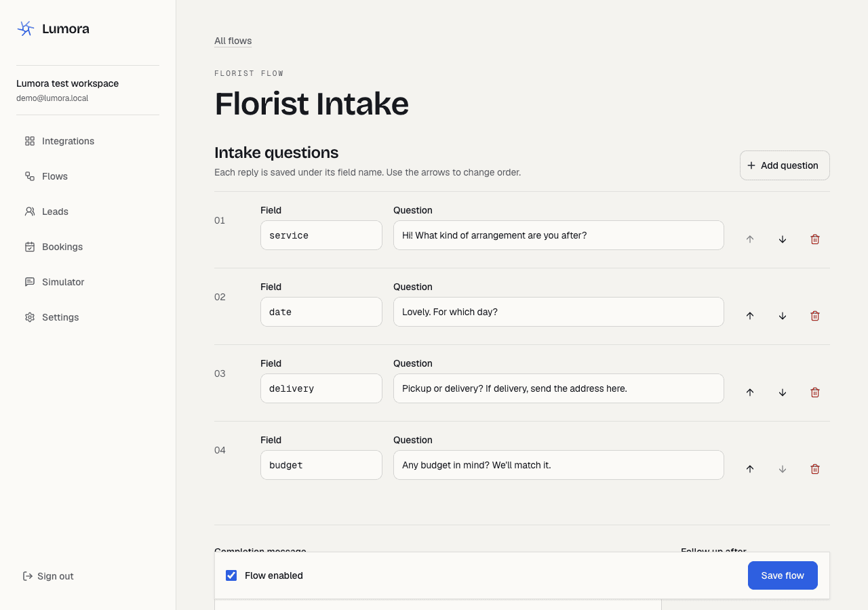Move the service question down

783,239
